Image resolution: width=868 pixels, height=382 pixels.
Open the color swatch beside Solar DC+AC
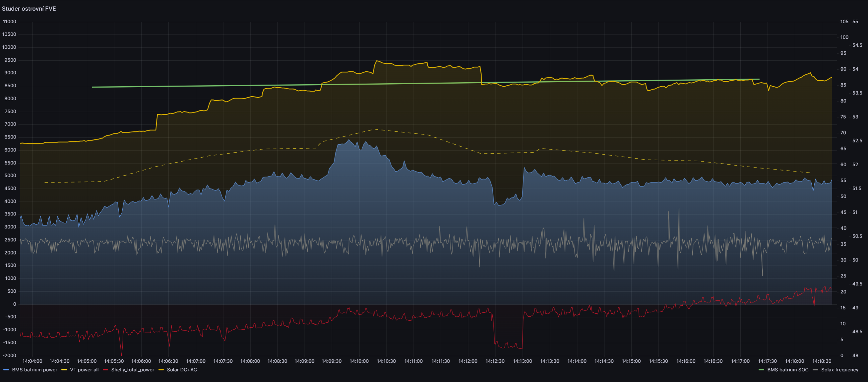161,370
